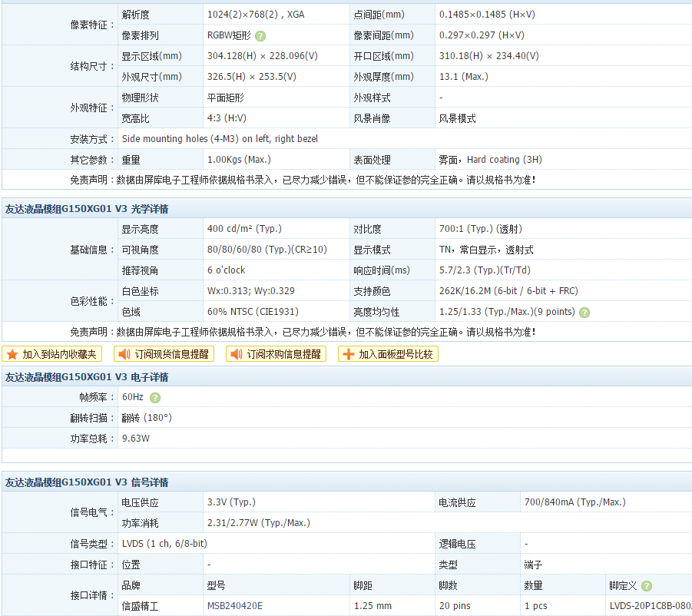Click plus icon on 加入面板型号比较 button

(x=349, y=354)
